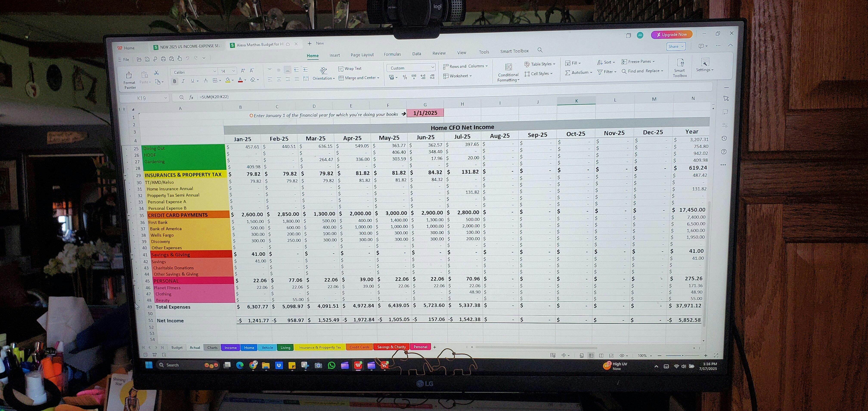Click the date cell showing 1/1/2025

(425, 113)
